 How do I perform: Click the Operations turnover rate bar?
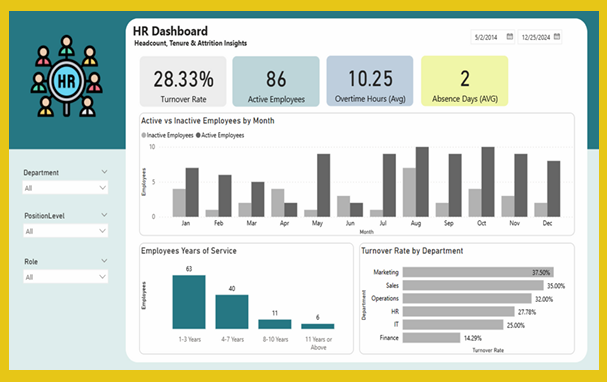coord(467,298)
